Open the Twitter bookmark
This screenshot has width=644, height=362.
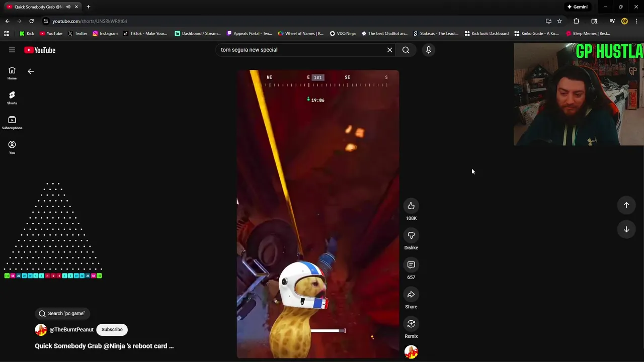pyautogui.click(x=77, y=34)
